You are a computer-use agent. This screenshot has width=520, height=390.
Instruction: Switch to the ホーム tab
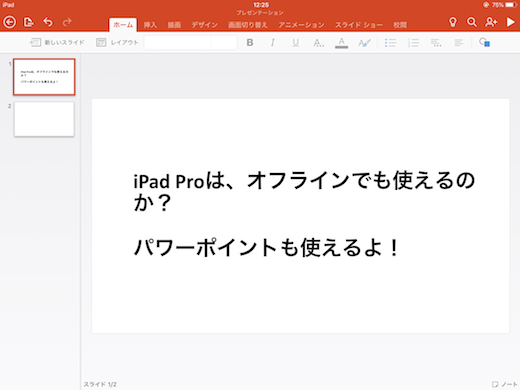[x=123, y=25]
